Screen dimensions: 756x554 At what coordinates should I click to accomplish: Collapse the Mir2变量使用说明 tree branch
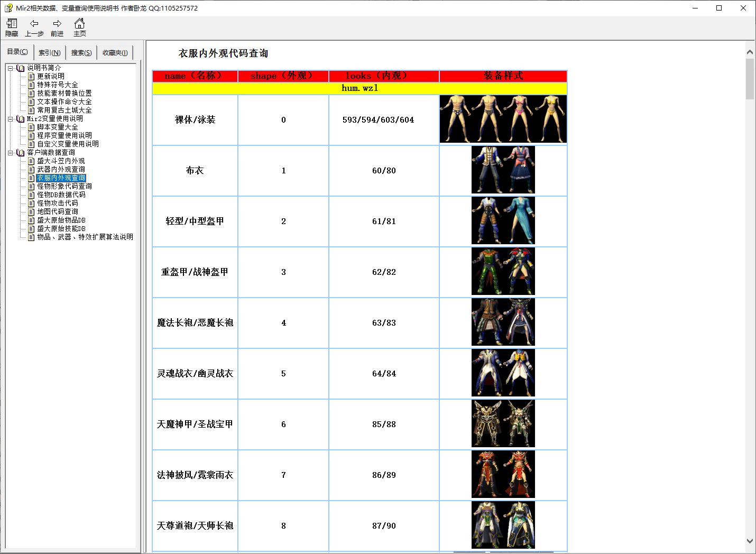[x=10, y=118]
